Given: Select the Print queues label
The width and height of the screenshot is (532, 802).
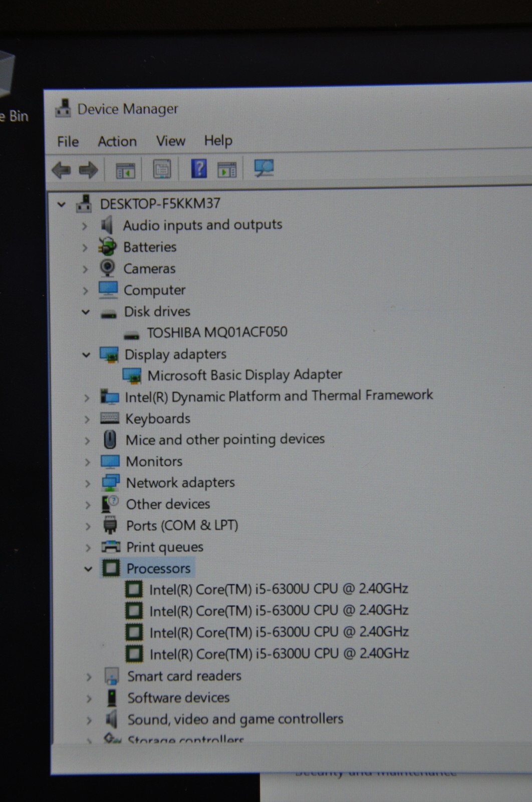Looking at the screenshot, I should (x=165, y=547).
